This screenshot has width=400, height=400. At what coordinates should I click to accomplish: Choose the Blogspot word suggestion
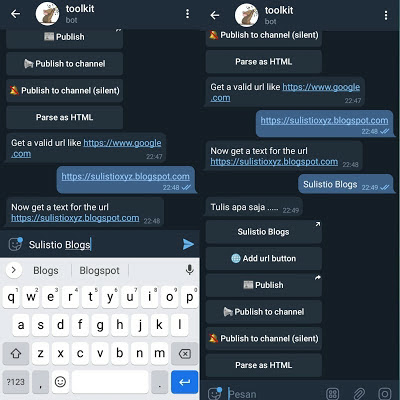click(99, 270)
